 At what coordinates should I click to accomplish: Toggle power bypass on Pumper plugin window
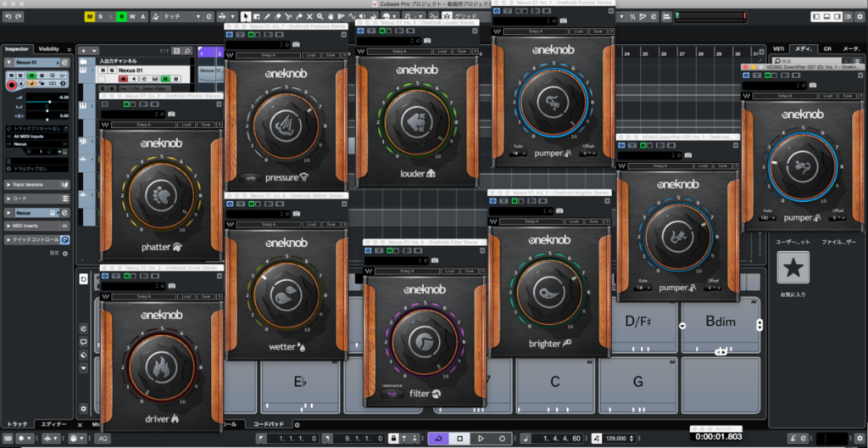pos(497,10)
